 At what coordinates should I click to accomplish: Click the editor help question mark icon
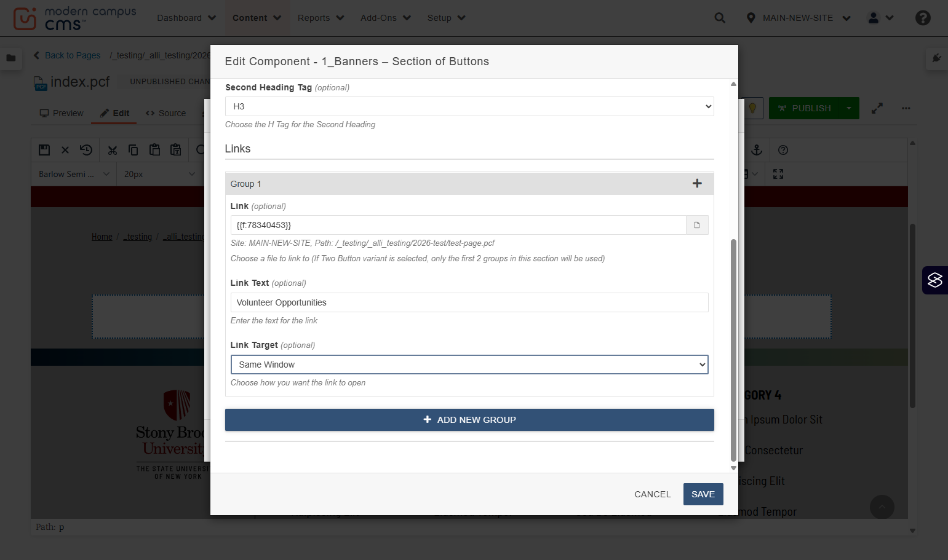pos(783,150)
